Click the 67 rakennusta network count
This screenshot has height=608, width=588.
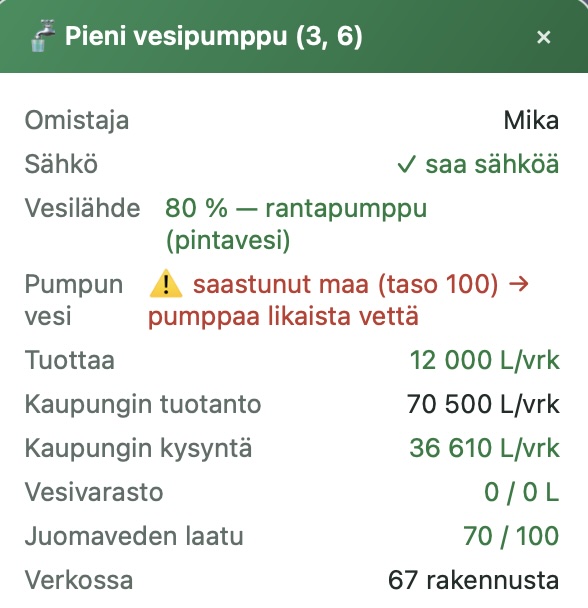click(473, 580)
